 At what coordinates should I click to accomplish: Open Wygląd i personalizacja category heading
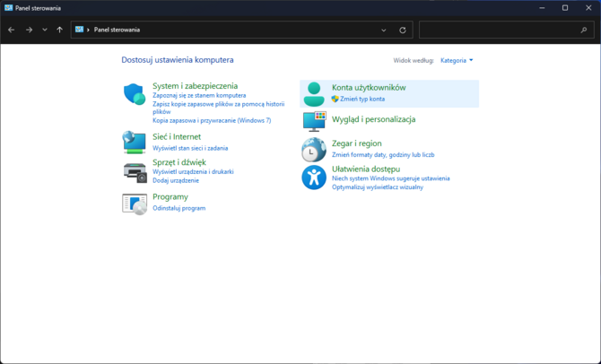coord(374,119)
